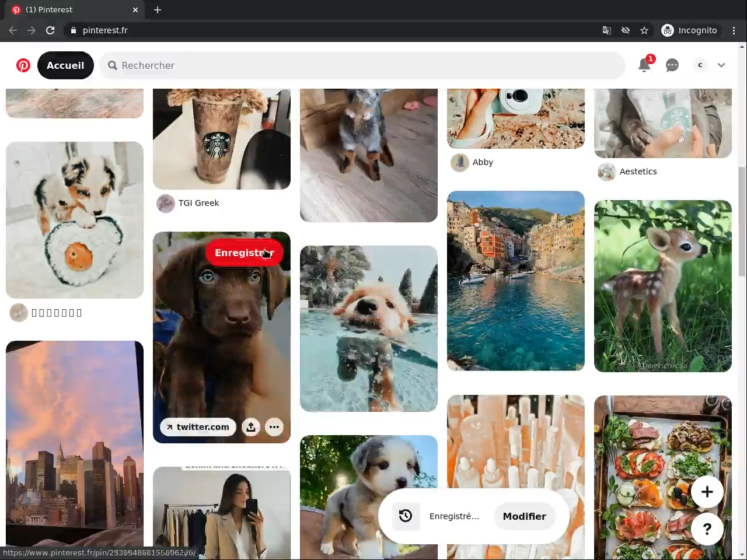Screen dimensions: 747x560
Task: Click the Aestetics avatar picture
Action: point(607,171)
